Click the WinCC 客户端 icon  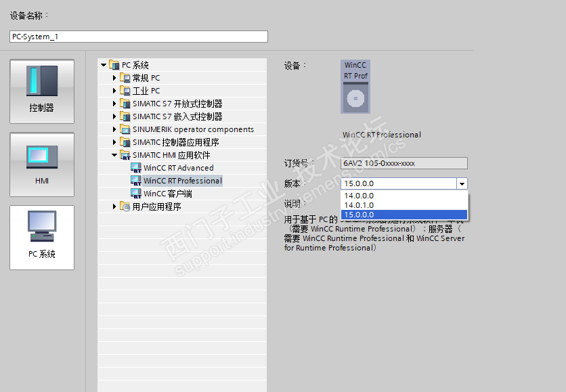coord(135,194)
